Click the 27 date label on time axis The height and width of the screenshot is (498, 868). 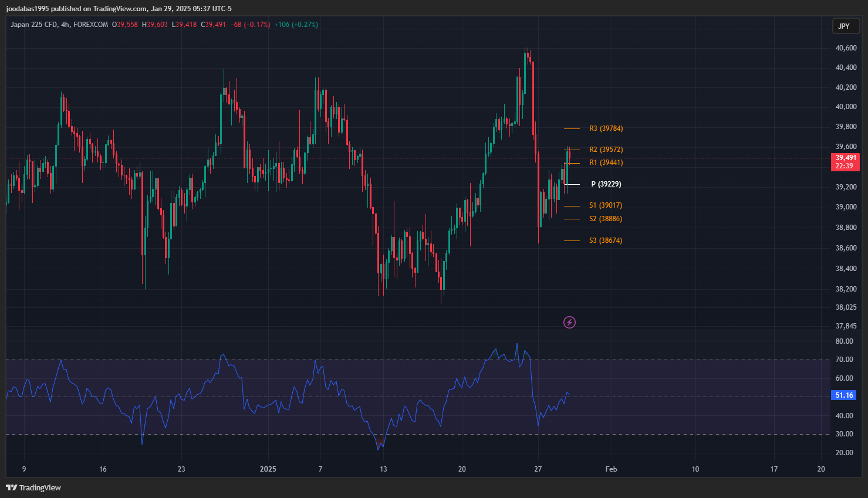(x=538, y=469)
